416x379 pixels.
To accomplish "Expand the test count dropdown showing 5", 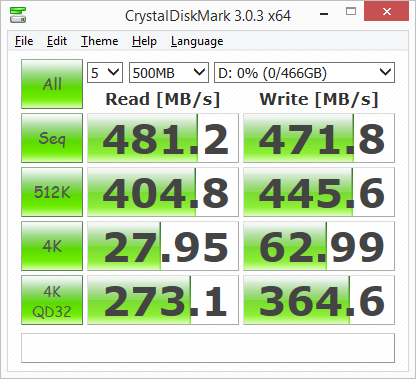I will pos(105,72).
